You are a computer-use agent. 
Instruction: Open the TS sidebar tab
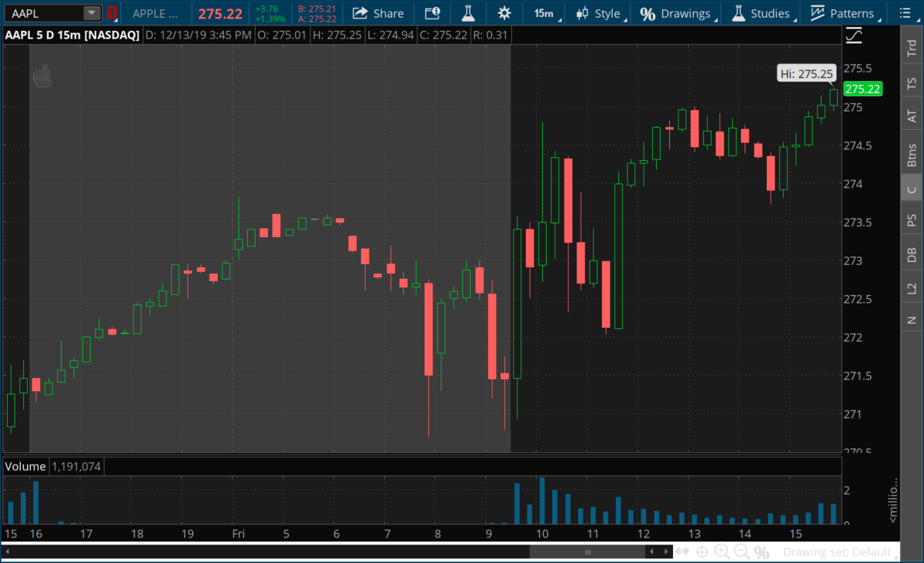[912, 82]
